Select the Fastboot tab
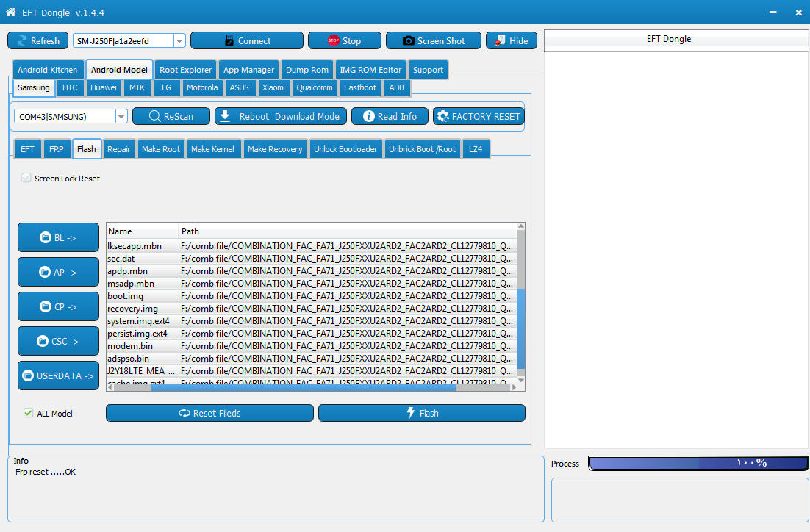This screenshot has width=810, height=532. [x=360, y=87]
